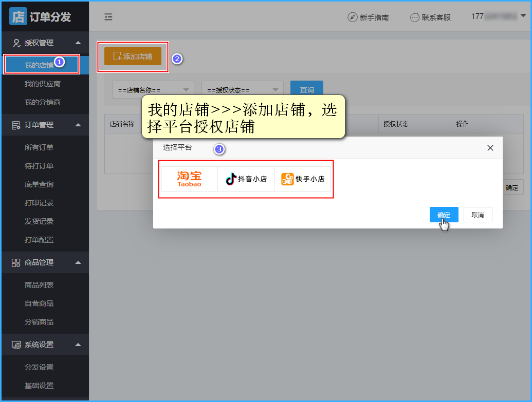Open 打单配置 page
The width and height of the screenshot is (532, 402).
39,240
